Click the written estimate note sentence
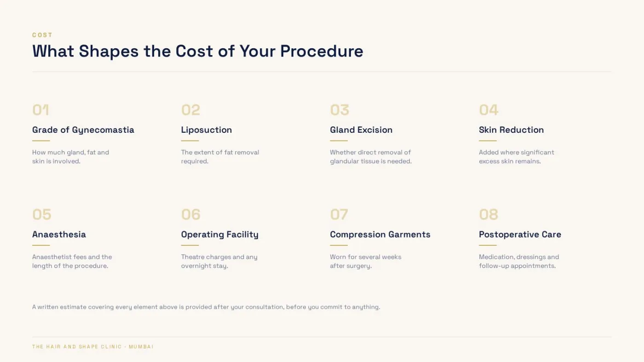 (x=206, y=307)
